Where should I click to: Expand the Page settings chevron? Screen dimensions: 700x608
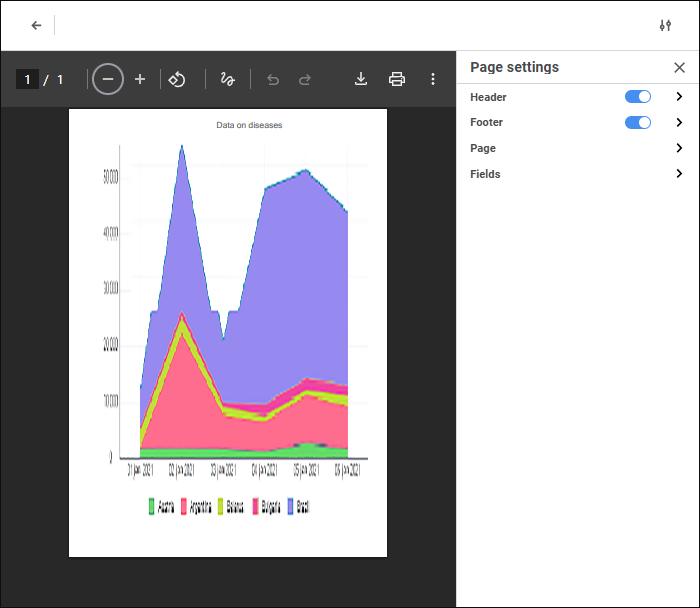[679, 148]
